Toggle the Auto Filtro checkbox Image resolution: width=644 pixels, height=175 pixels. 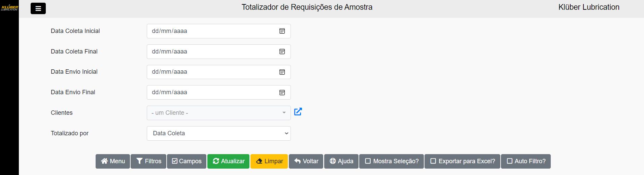[x=510, y=161]
